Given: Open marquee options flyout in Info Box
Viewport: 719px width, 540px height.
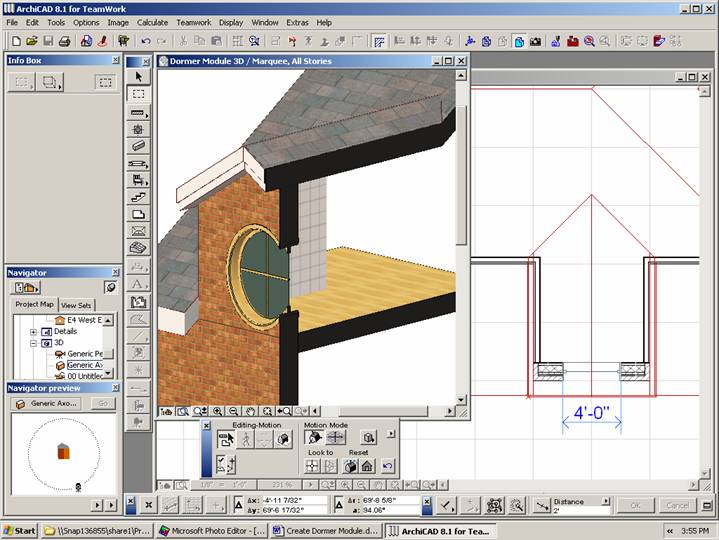Looking at the screenshot, I should pyautogui.click(x=50, y=83).
